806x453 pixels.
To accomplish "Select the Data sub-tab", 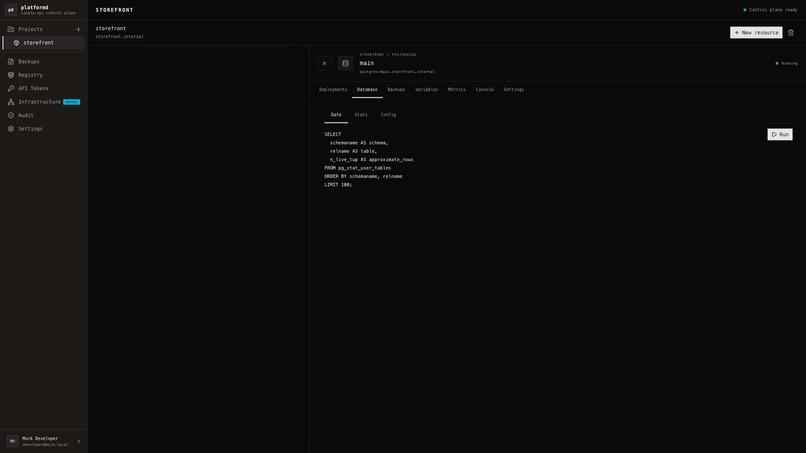I will (336, 115).
